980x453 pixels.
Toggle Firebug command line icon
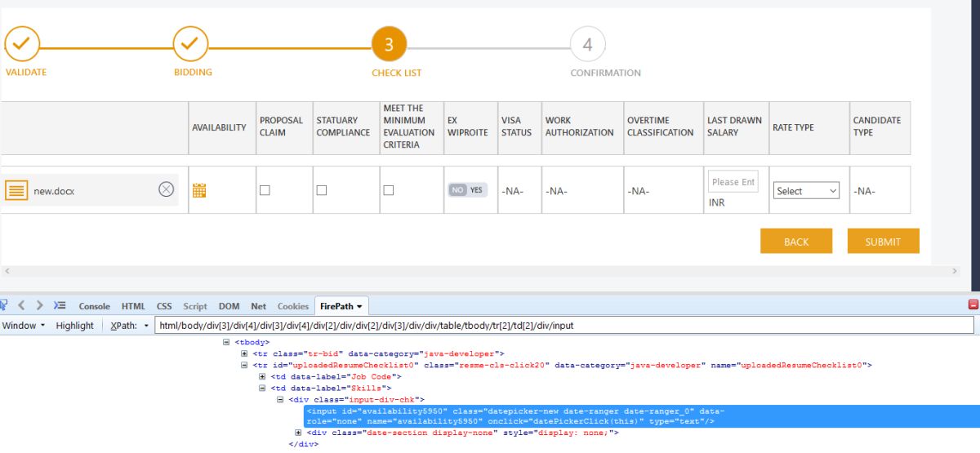[60, 305]
